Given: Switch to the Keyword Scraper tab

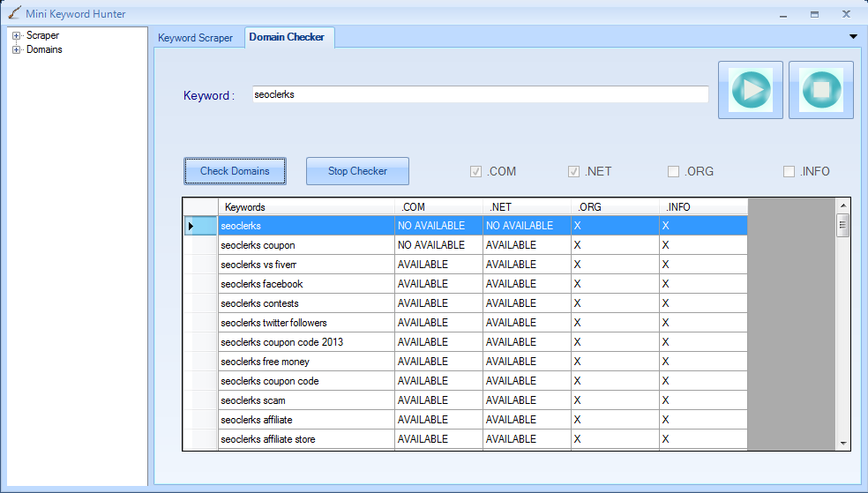Looking at the screenshot, I should pyautogui.click(x=196, y=38).
